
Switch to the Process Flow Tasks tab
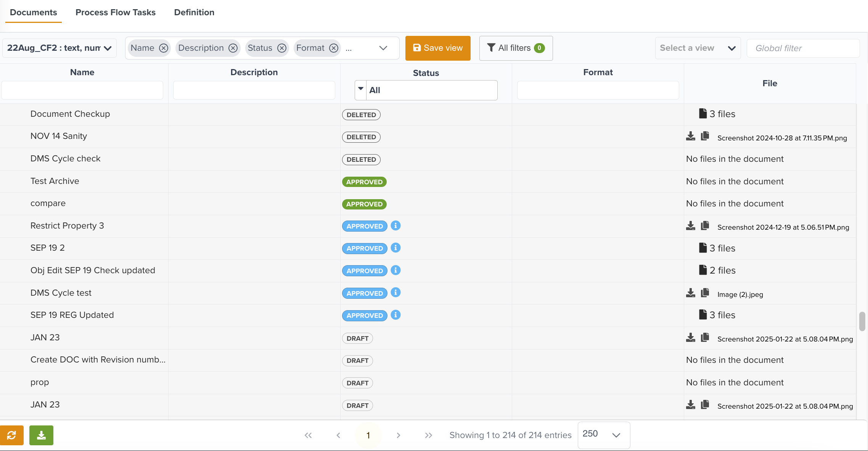(x=116, y=12)
